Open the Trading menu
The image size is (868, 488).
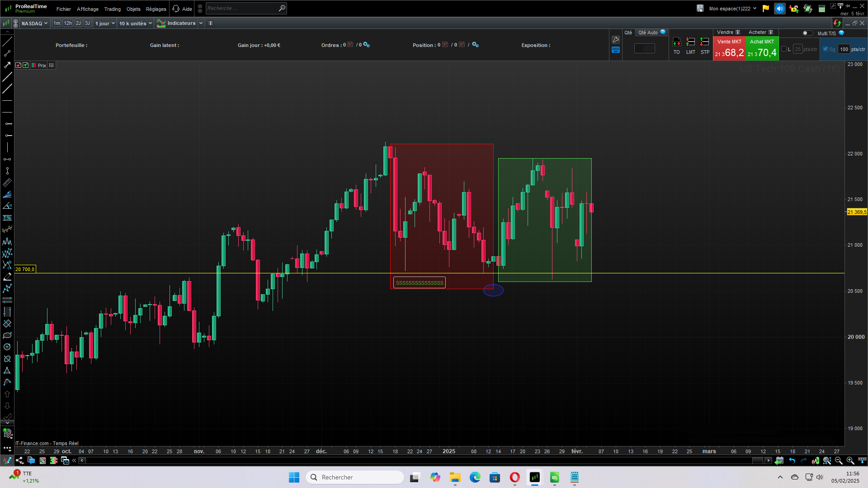pyautogui.click(x=112, y=9)
